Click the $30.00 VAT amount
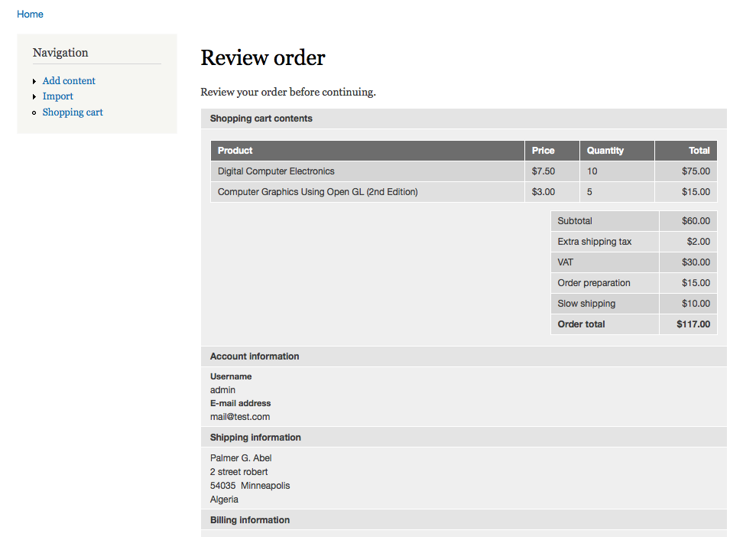756x537 pixels. click(x=696, y=262)
